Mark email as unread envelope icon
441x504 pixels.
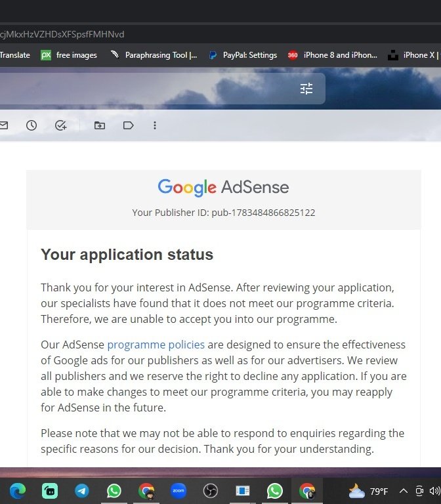pyautogui.click(x=3, y=125)
